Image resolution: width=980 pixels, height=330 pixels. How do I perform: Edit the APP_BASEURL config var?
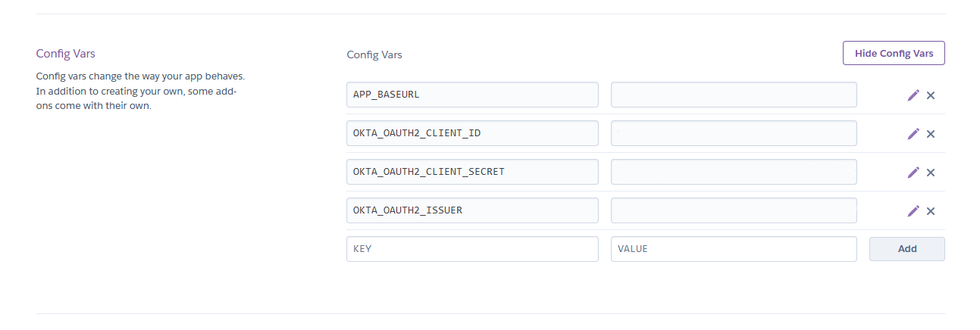913,95
